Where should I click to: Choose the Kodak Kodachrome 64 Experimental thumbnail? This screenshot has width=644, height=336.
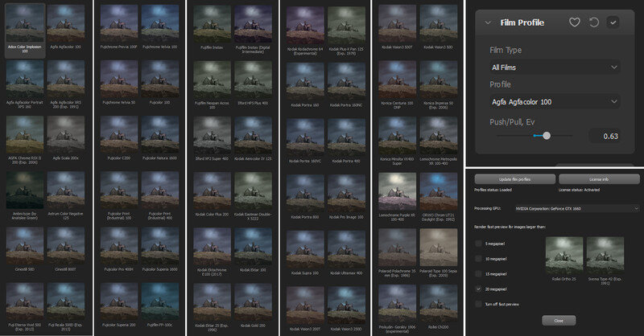(x=305, y=26)
